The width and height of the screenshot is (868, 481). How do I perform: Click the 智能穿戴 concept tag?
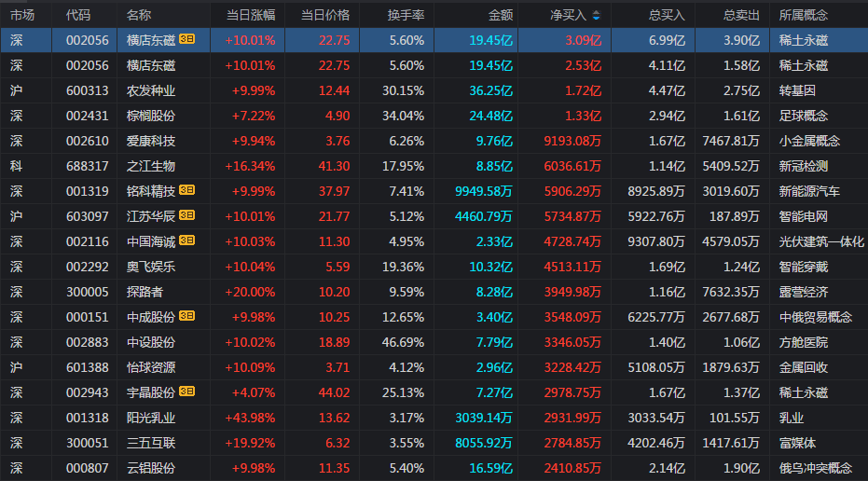point(804,267)
